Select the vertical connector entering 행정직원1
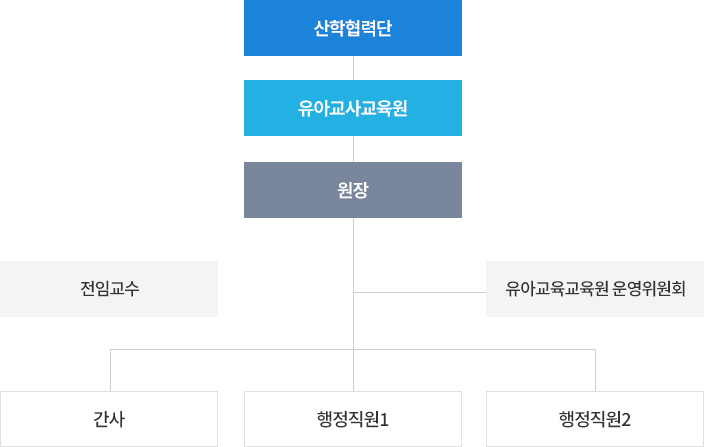Viewport: 704px width, 447px height. pos(353,370)
